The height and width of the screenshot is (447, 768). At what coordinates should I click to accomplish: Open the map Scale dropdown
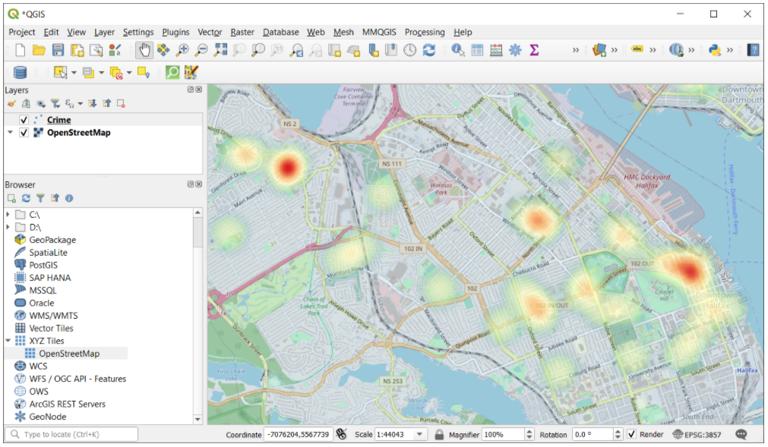[x=420, y=434]
